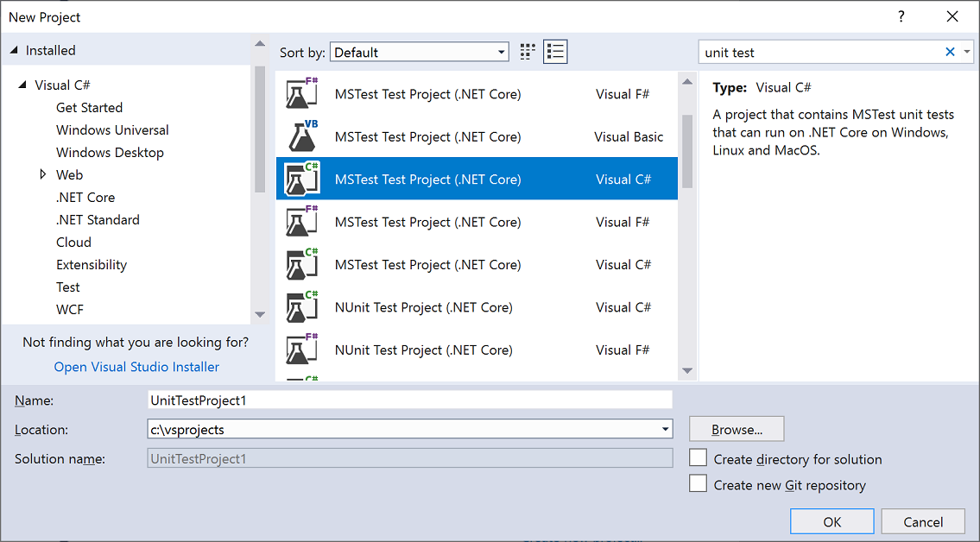This screenshot has width=980, height=542.
Task: Select MSTest Test Project Visual Basic template
Action: [477, 136]
